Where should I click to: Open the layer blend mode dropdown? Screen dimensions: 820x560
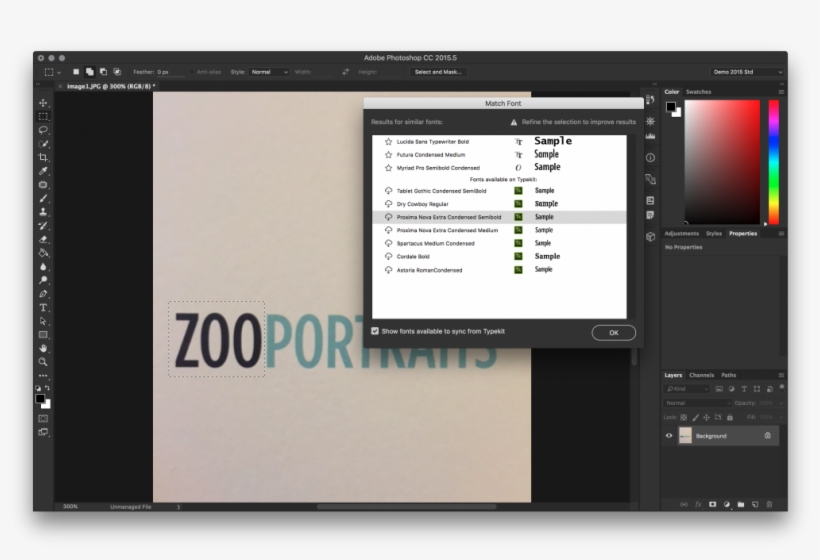pos(697,403)
